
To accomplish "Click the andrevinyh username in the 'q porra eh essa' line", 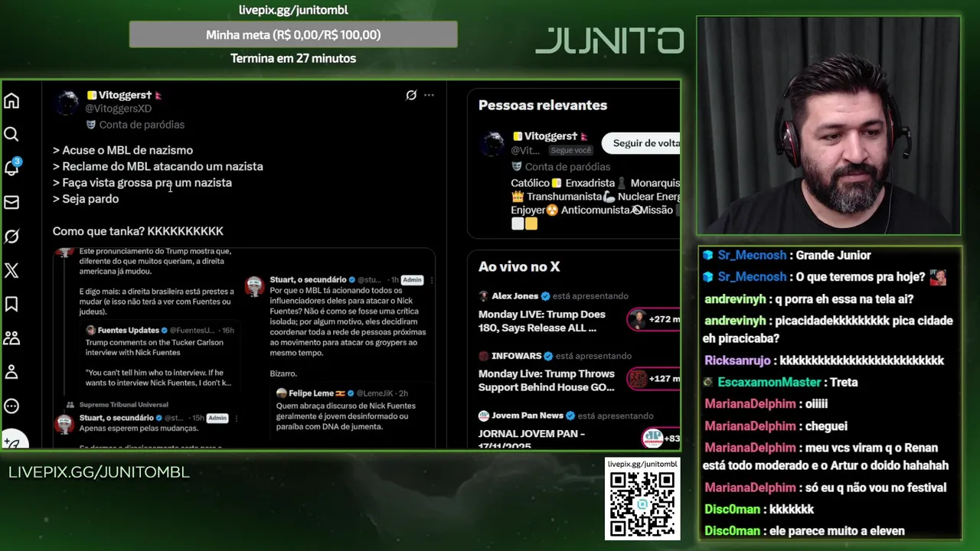I will coord(735,299).
